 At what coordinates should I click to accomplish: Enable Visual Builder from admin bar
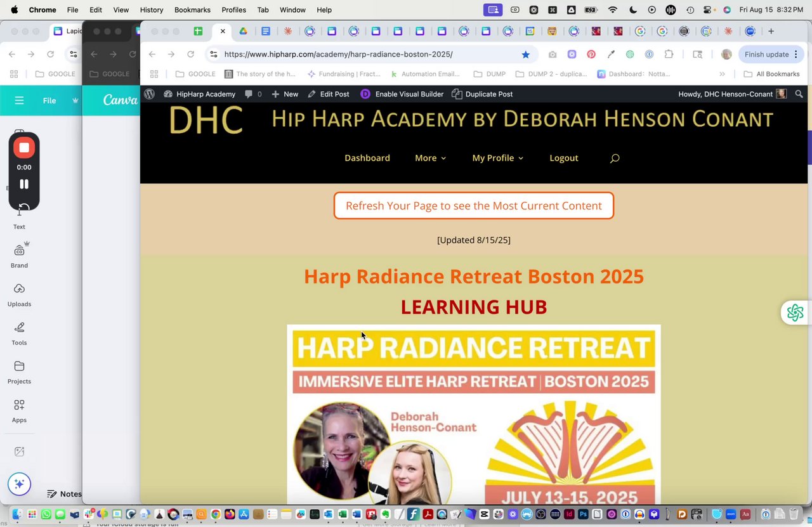pyautogui.click(x=402, y=94)
